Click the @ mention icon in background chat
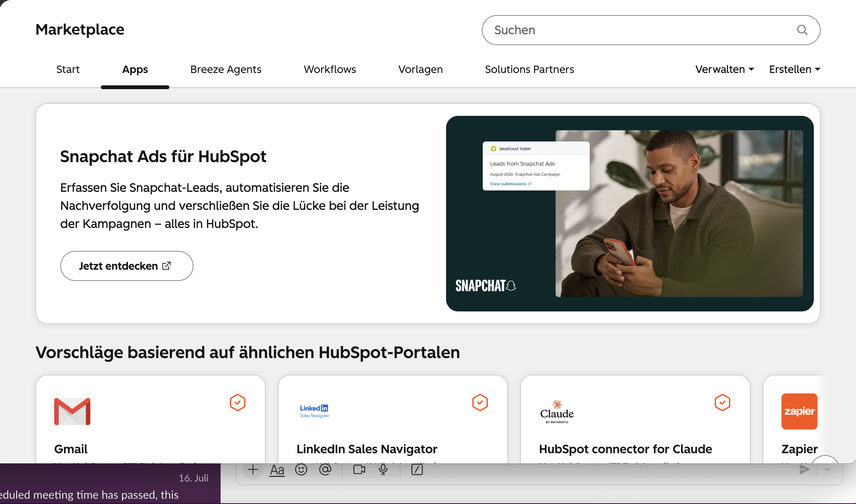Viewport: 856px width, 504px height. pos(325,469)
